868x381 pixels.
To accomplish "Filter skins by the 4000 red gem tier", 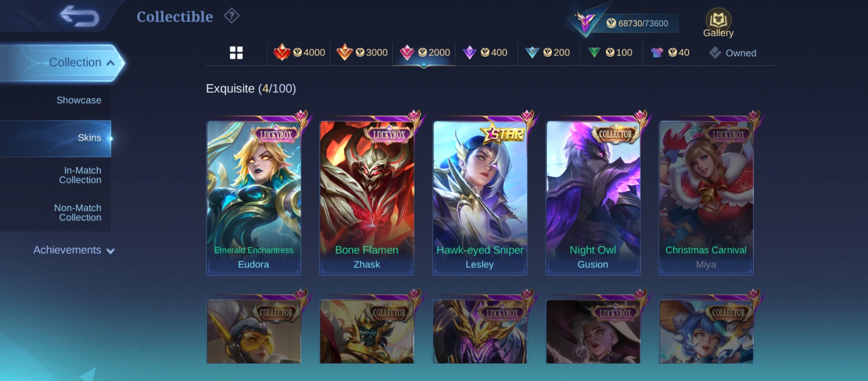I will [299, 53].
